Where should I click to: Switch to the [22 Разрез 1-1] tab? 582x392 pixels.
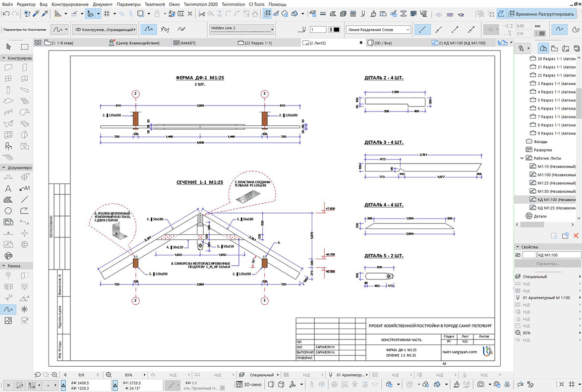255,43
